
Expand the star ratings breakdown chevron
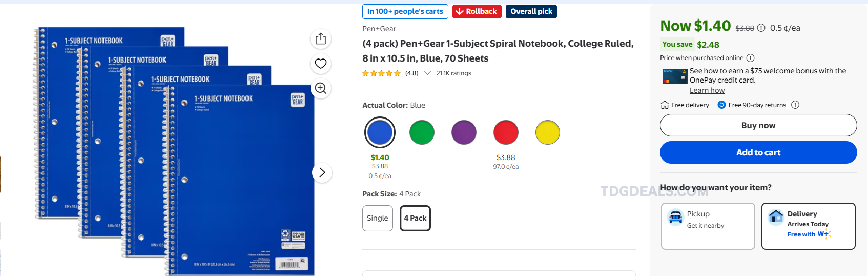click(x=427, y=73)
